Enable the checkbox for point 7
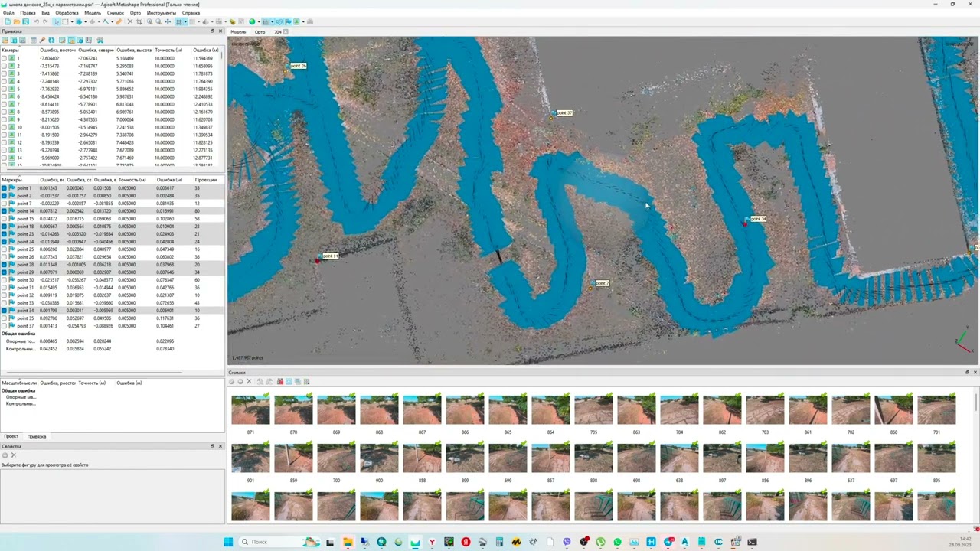This screenshot has width=980, height=551. coord(4,204)
